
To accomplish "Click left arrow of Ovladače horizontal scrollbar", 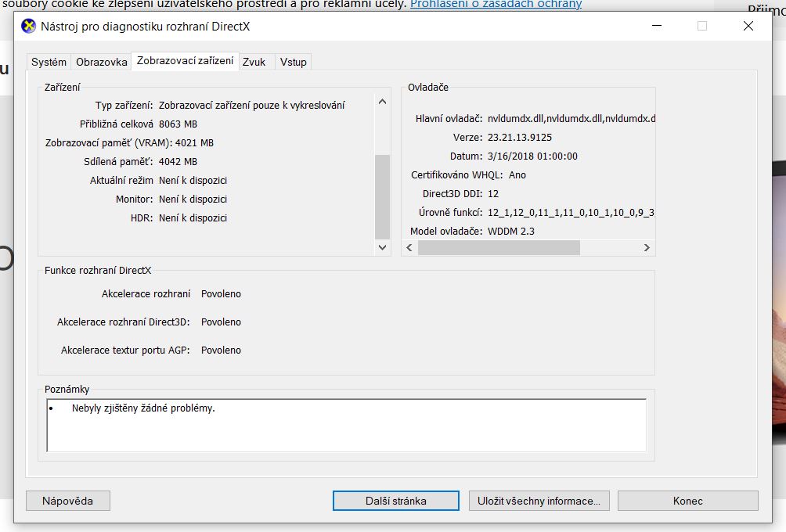I will click(409, 247).
